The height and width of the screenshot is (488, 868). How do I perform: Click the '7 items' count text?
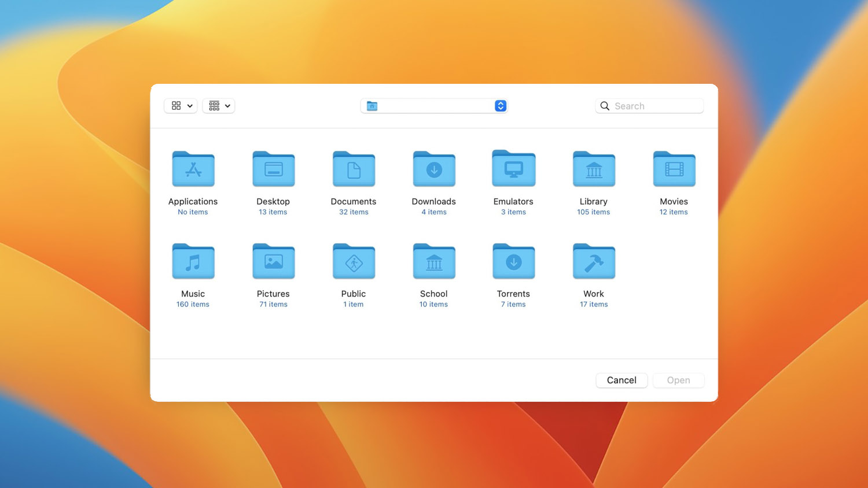click(513, 305)
